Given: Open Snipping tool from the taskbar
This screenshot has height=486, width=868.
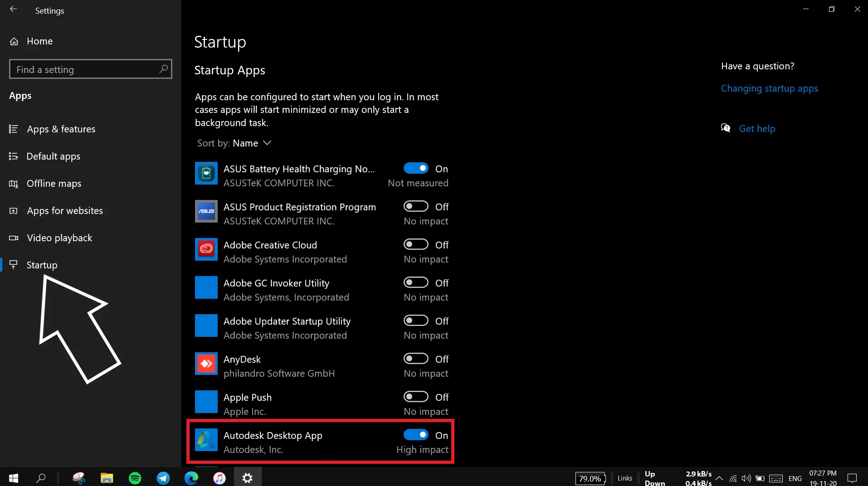Looking at the screenshot, I should pos(79,478).
